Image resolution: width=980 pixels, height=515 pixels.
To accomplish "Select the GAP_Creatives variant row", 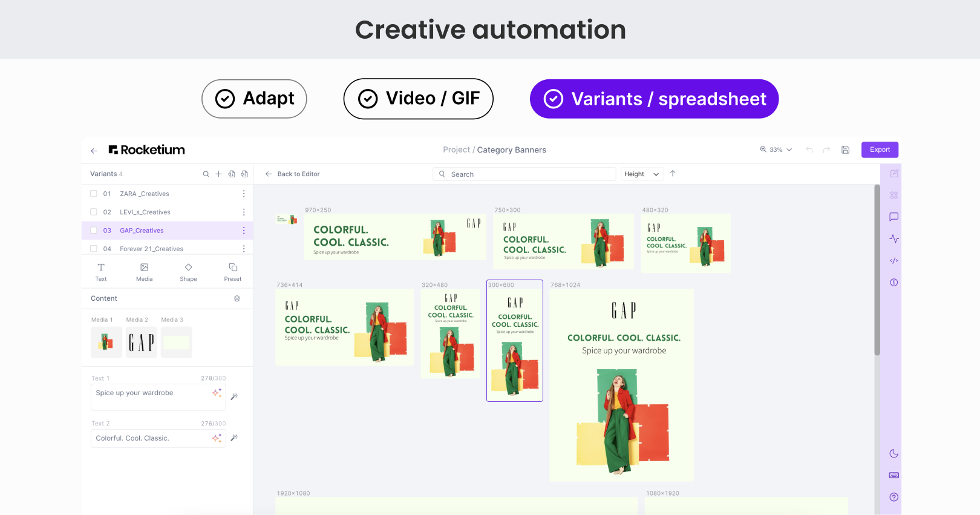I will pyautogui.click(x=167, y=231).
